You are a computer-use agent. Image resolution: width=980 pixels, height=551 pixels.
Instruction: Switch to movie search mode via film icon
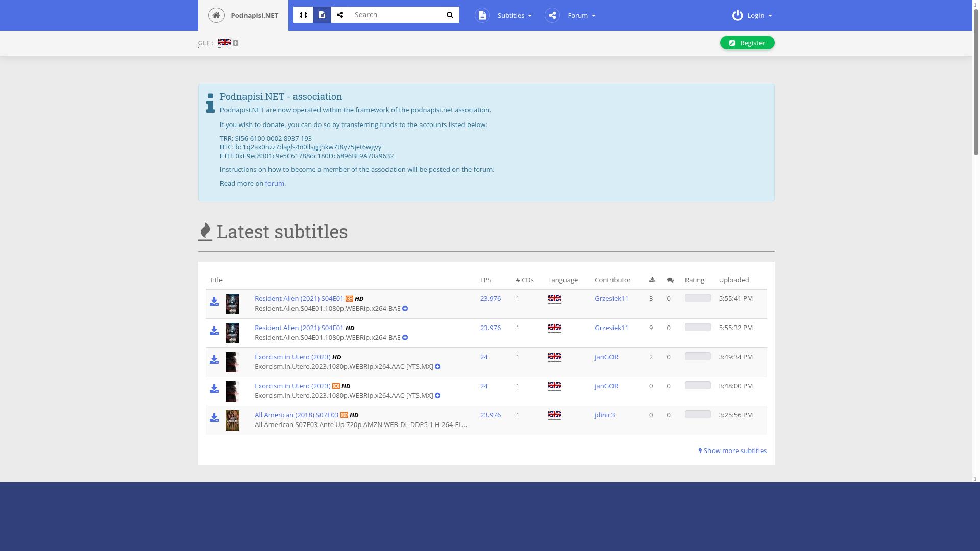[303, 15]
